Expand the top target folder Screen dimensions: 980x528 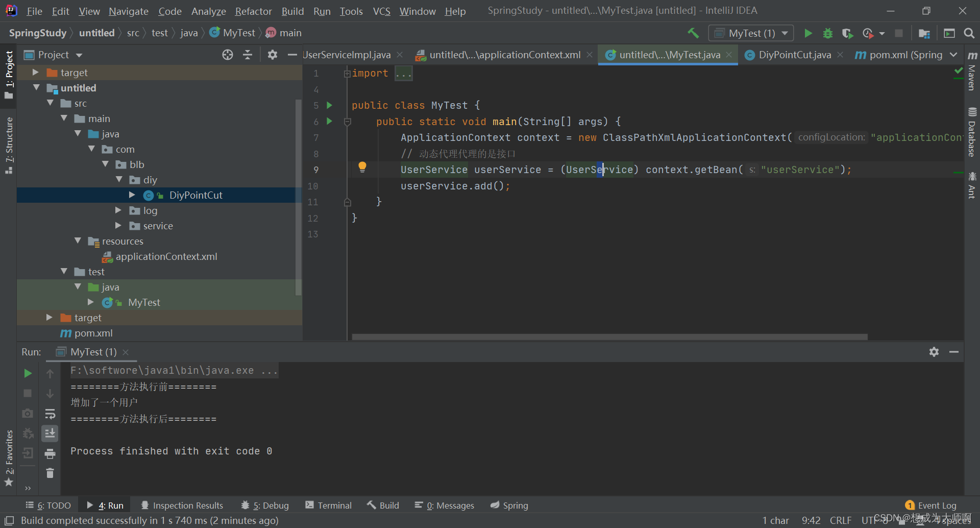36,73
